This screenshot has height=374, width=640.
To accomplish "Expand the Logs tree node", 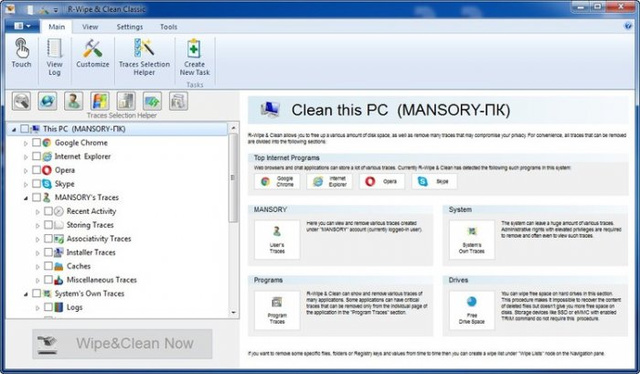I will click(x=38, y=308).
